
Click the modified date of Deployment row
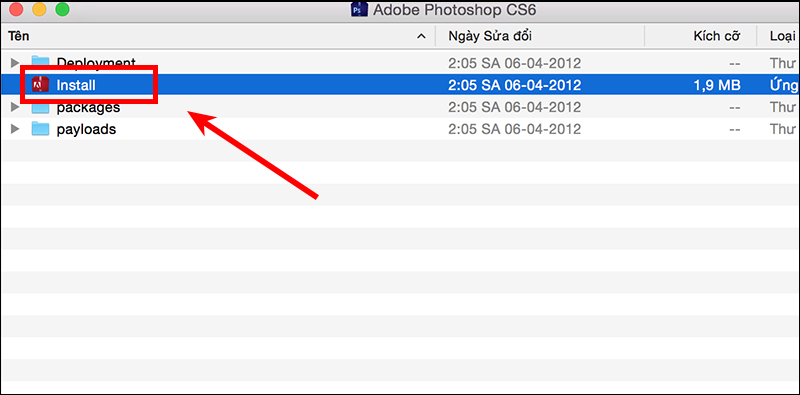(x=514, y=63)
